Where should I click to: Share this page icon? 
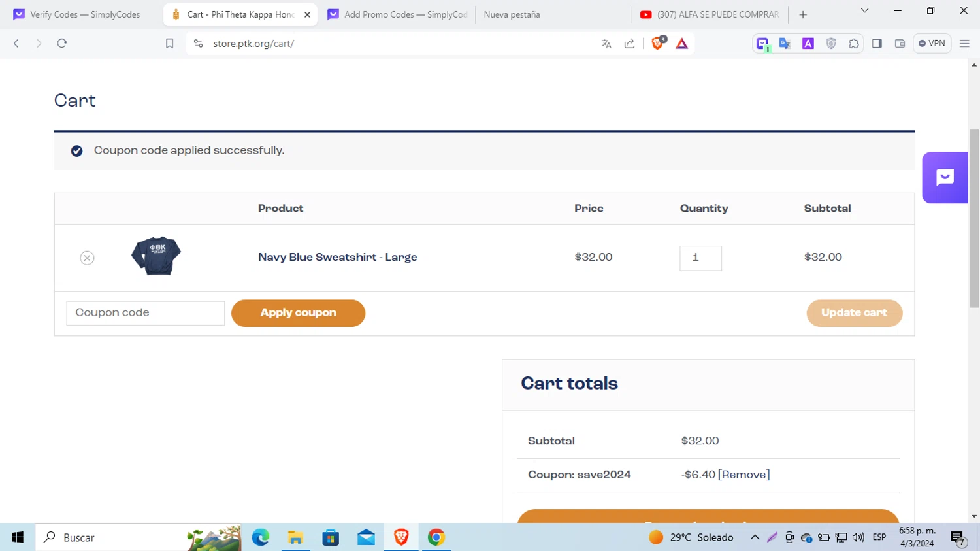(x=629, y=44)
